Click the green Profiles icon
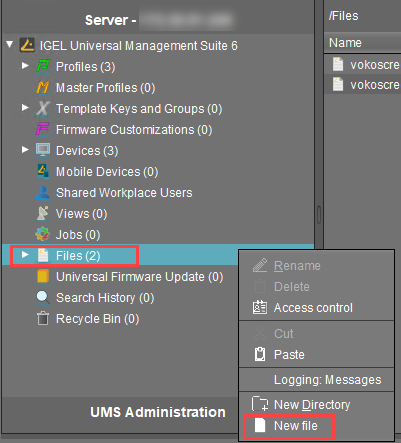Screen dimensions: 401x443 pos(43,66)
